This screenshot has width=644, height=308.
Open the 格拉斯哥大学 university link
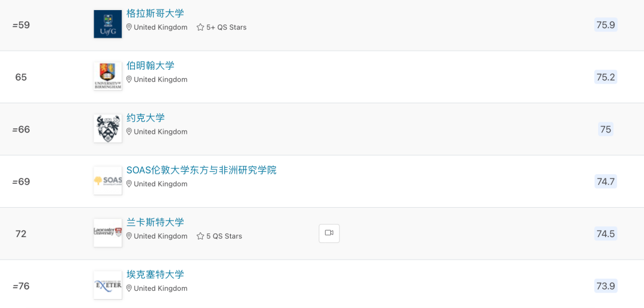[x=155, y=14]
